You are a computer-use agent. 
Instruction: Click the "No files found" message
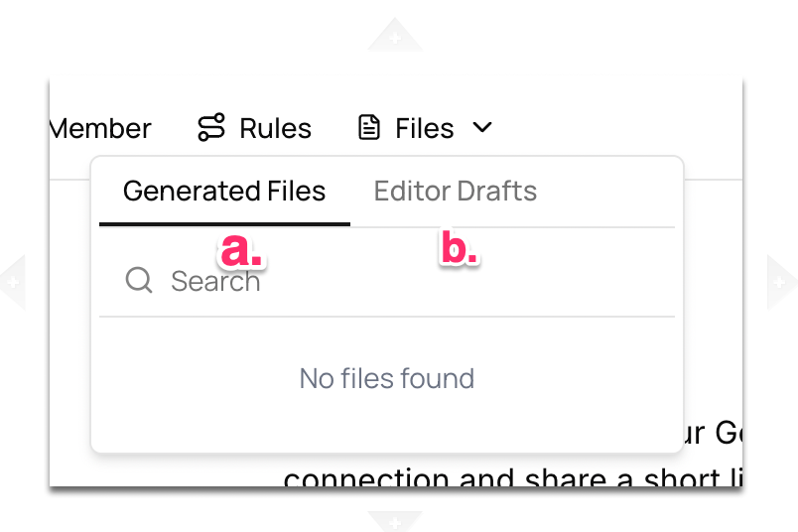click(x=387, y=378)
